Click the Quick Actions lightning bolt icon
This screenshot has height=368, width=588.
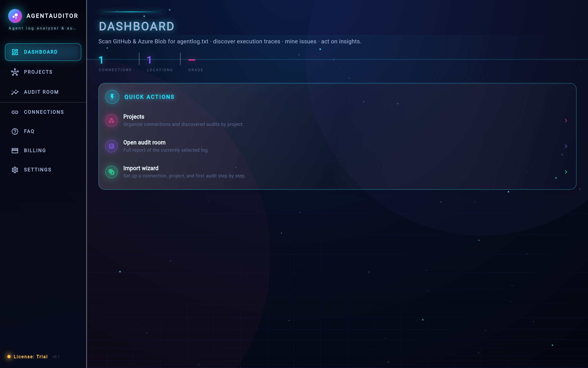pyautogui.click(x=112, y=97)
